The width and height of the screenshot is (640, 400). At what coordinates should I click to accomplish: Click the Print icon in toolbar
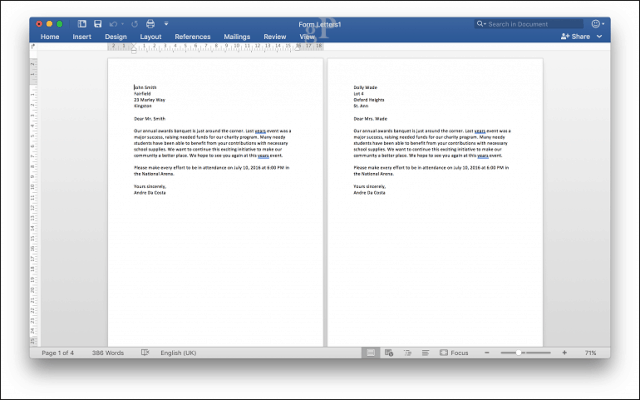150,24
